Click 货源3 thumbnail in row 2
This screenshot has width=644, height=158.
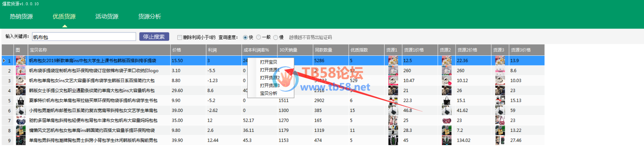point(500,71)
